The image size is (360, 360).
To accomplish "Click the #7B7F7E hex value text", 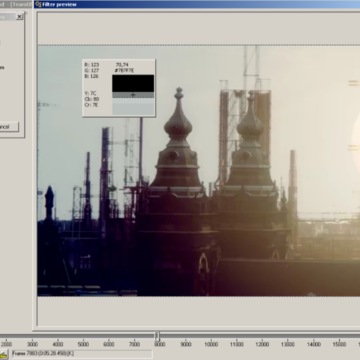I will tap(125, 70).
